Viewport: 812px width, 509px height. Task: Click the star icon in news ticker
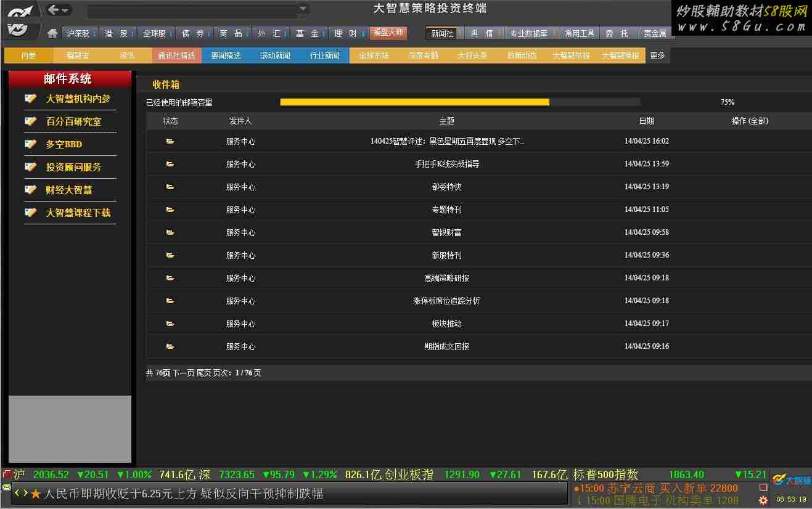coord(36,494)
